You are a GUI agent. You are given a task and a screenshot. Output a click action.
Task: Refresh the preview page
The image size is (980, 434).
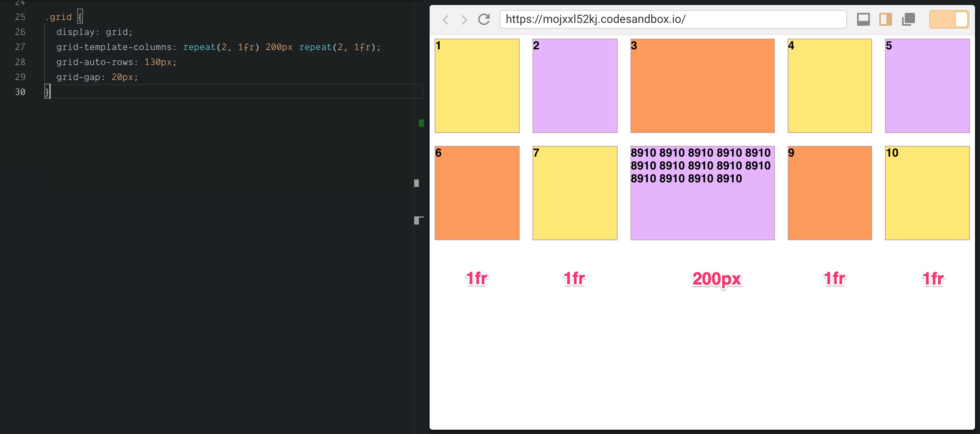(484, 19)
